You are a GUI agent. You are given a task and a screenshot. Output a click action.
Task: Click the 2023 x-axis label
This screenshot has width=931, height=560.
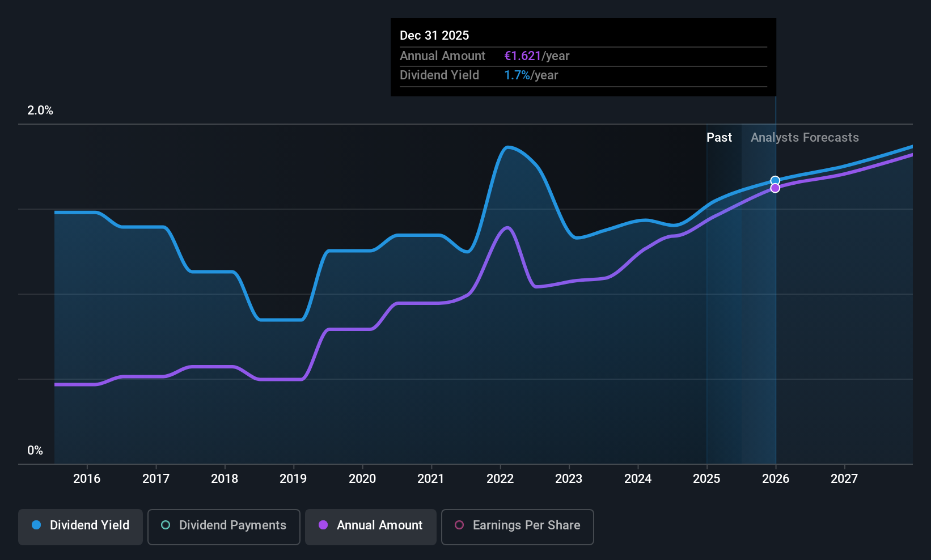point(569,479)
